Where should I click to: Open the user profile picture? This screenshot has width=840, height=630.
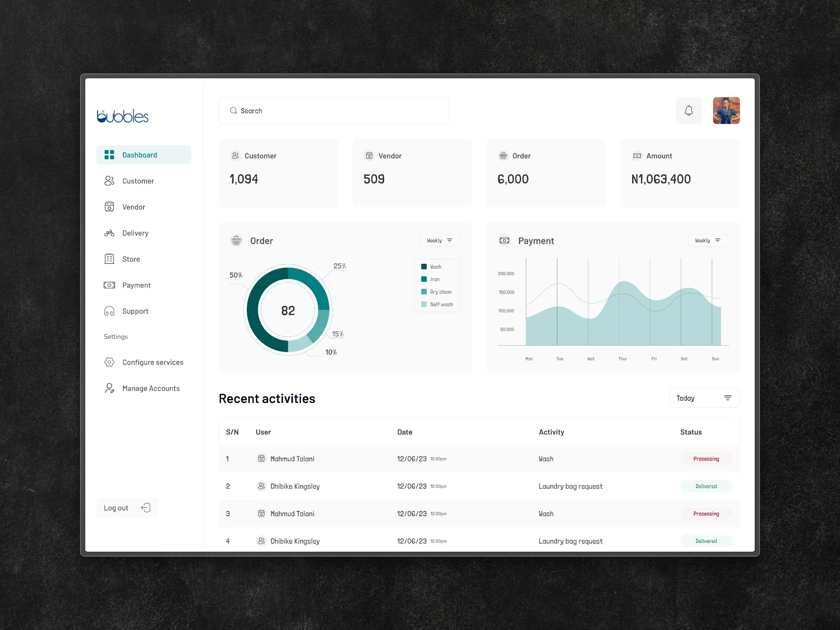tap(726, 111)
